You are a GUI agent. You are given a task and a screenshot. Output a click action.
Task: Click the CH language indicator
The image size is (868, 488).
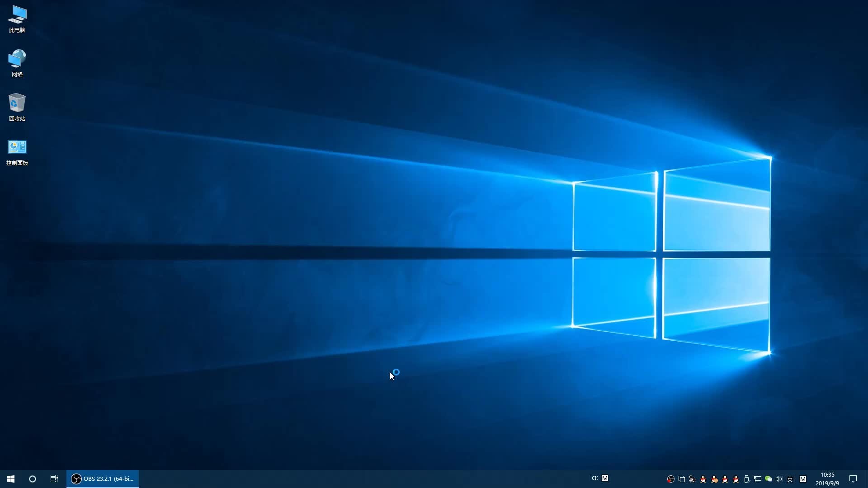click(594, 479)
